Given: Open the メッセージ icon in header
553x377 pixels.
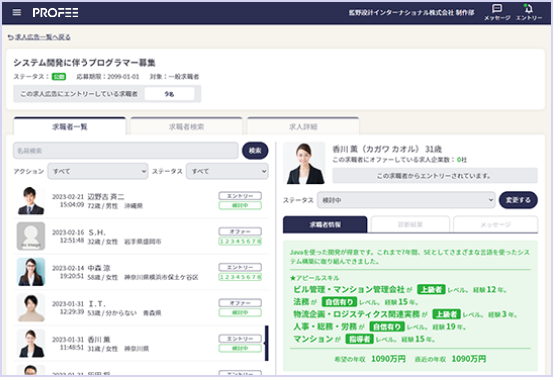Looking at the screenshot, I should click(497, 12).
